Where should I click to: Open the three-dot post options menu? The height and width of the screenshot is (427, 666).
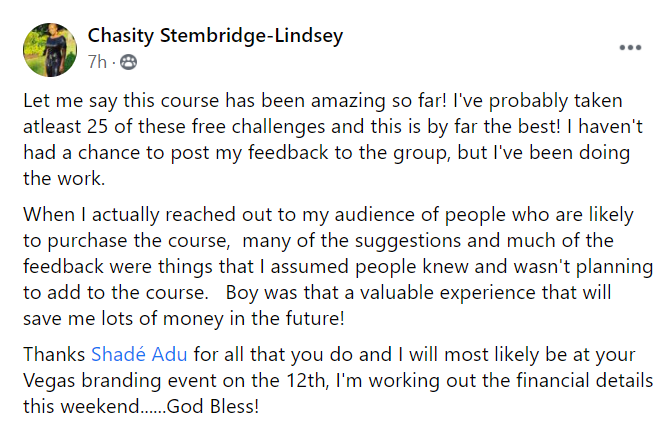(630, 48)
